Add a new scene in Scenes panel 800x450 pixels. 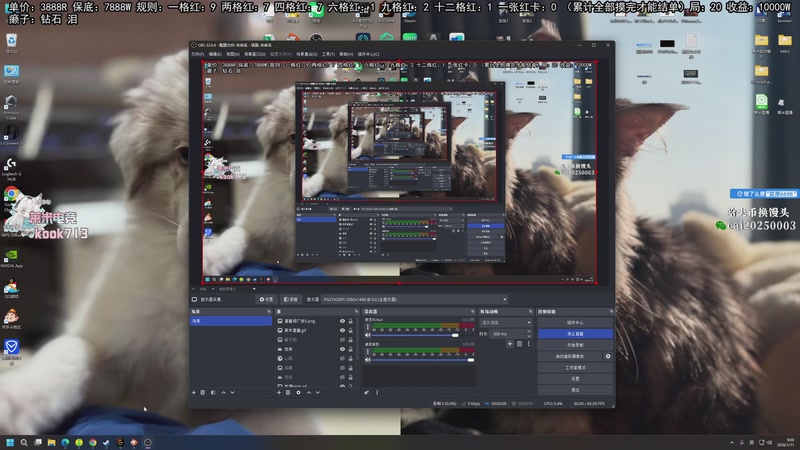point(194,392)
